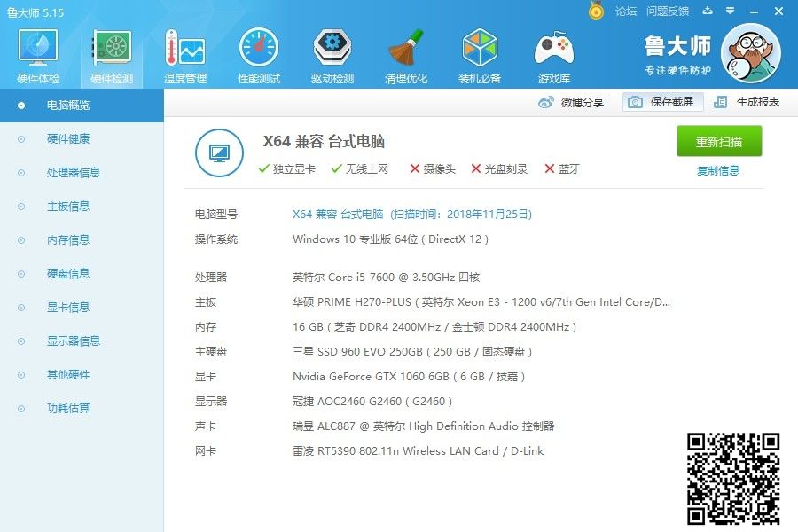Open 游戏库 gamepad icon
Image resolution: width=798 pixels, height=532 pixels.
552,50
